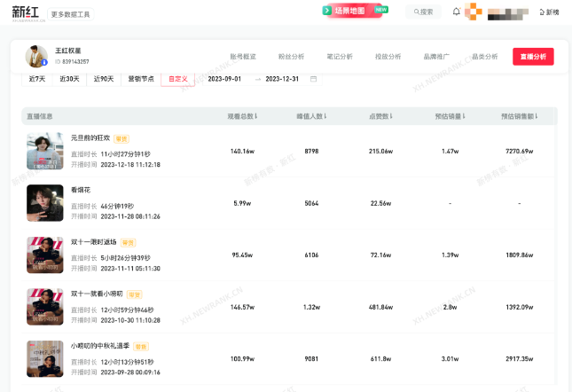
Task: Open 双十一限时返场 livestream thumbnail
Action: [45, 255]
